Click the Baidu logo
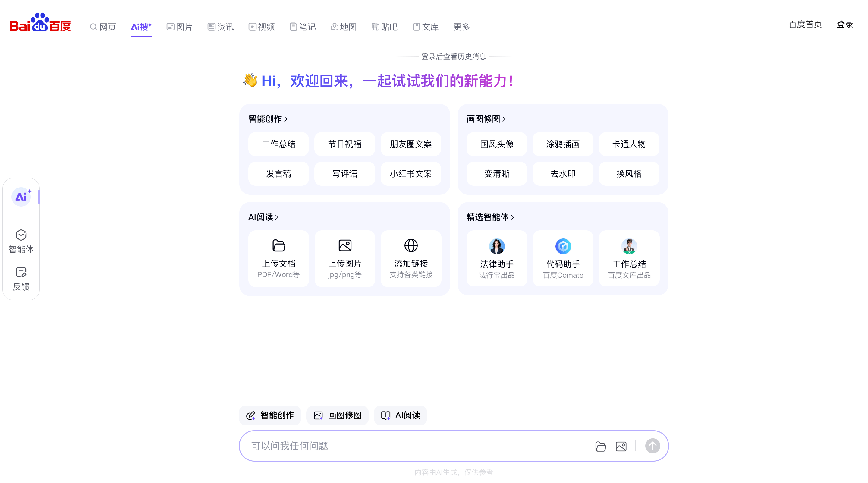 click(40, 22)
